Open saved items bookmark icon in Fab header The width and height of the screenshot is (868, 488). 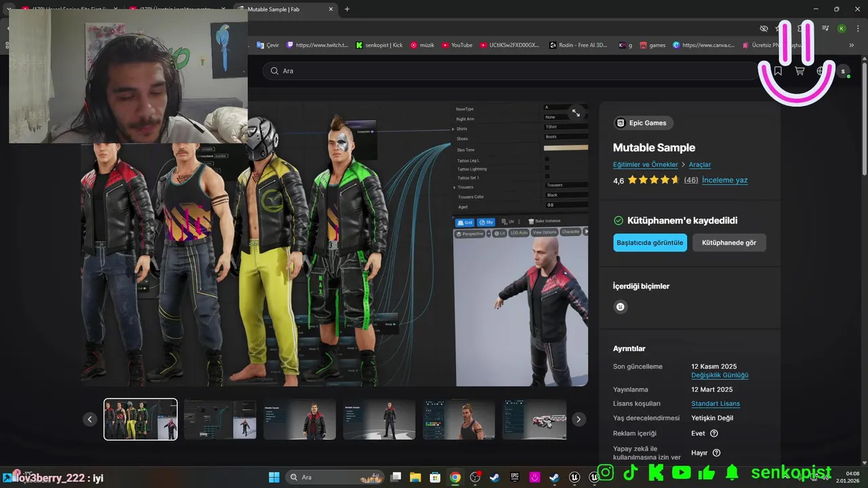click(x=778, y=71)
